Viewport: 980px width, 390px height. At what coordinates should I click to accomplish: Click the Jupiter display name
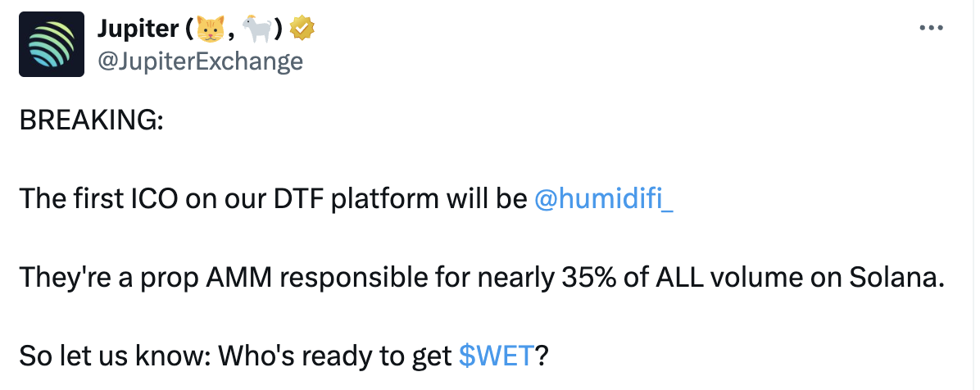pyautogui.click(x=138, y=29)
